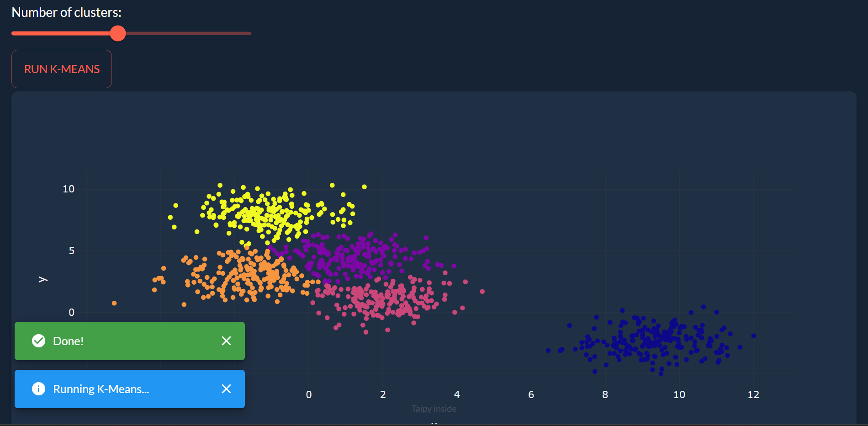Click x-axis tick label 4
The width and height of the screenshot is (868, 426).
[457, 394]
